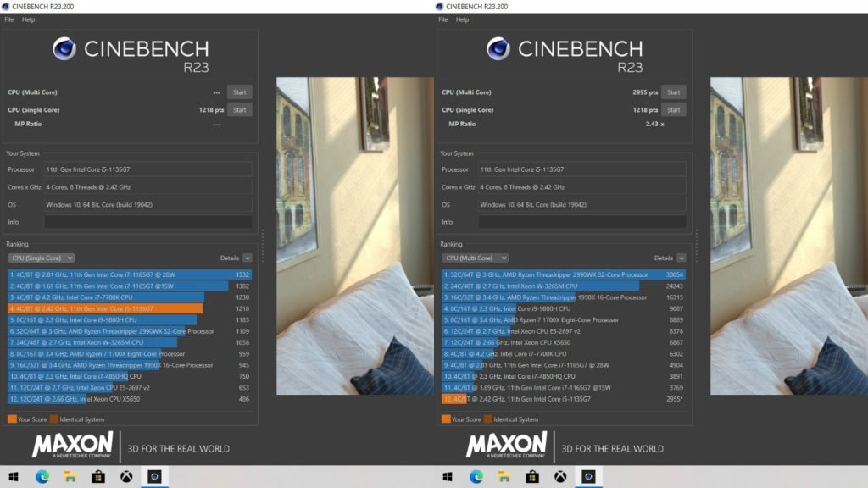Click right window title bar Cinebench icon
The width and height of the screenshot is (868, 488).
(440, 7)
